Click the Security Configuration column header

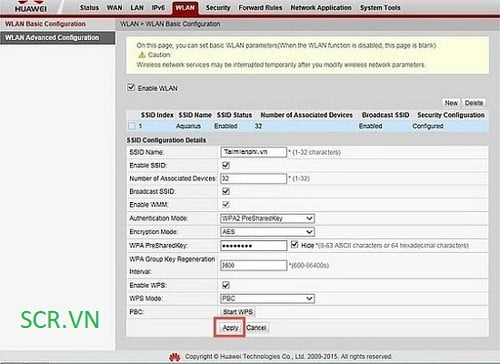pos(451,115)
